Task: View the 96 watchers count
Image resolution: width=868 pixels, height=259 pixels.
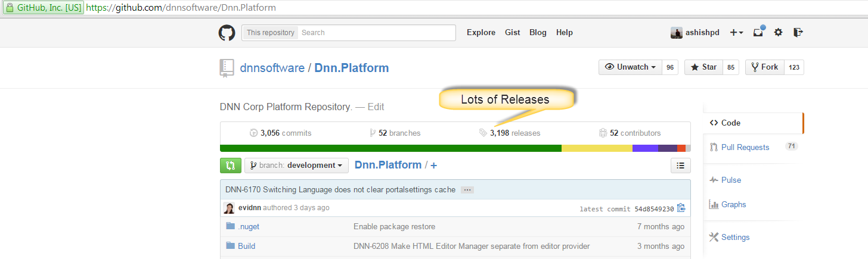Action: pos(670,67)
